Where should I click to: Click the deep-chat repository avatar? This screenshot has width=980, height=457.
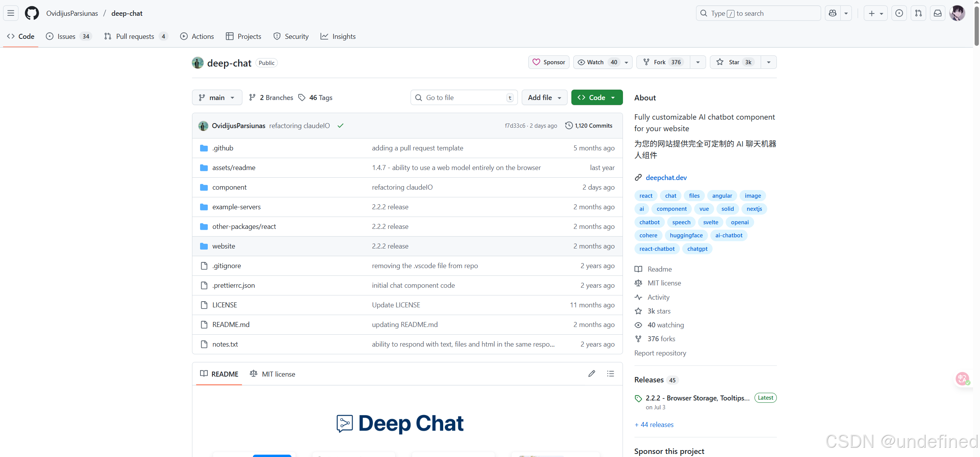(198, 63)
